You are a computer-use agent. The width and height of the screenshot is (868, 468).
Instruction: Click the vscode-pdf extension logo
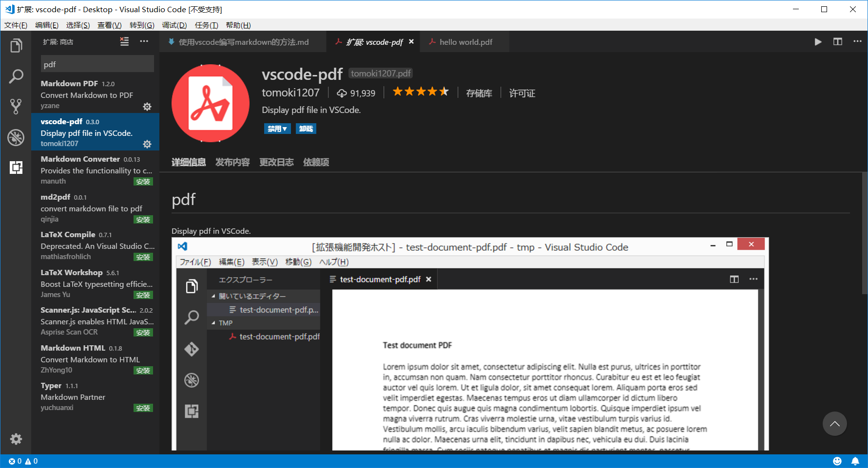point(211,103)
